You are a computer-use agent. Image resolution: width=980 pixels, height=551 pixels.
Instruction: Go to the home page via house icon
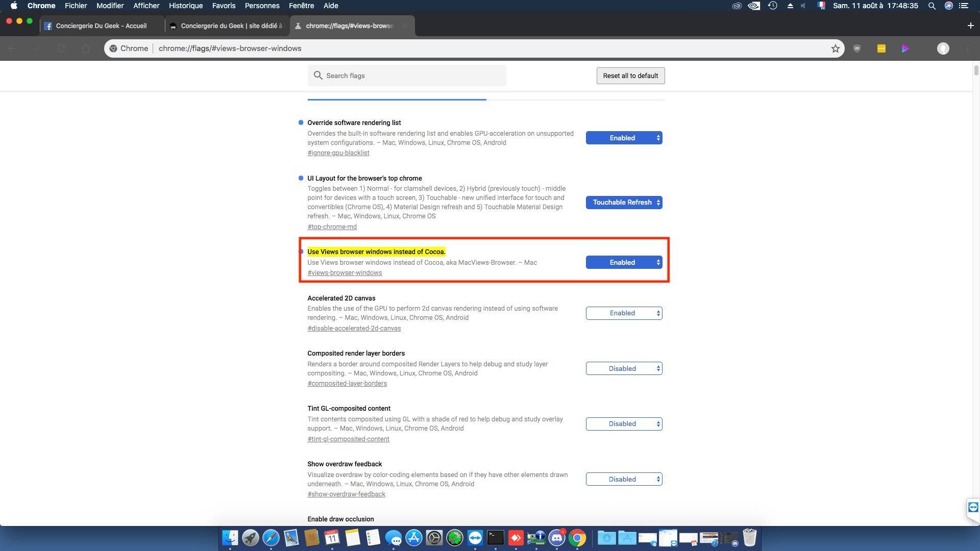point(86,48)
